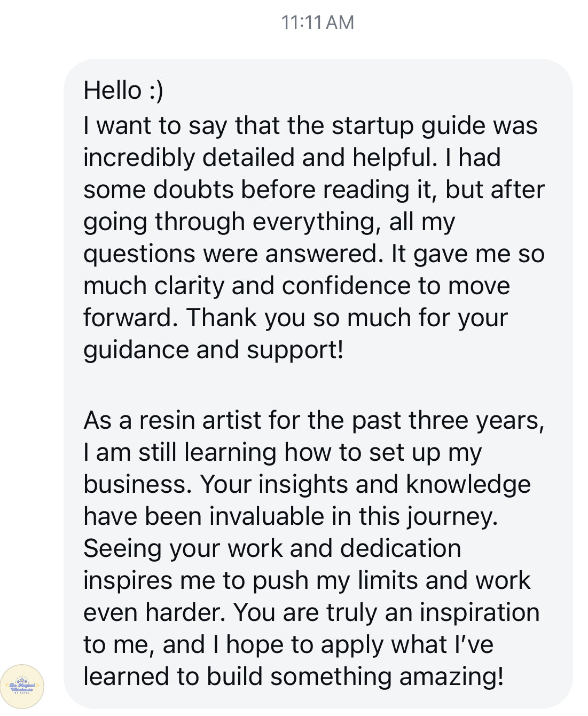This screenshot has height=716, width=588.
Task: Click the words "going through everything"
Action: [231, 222]
